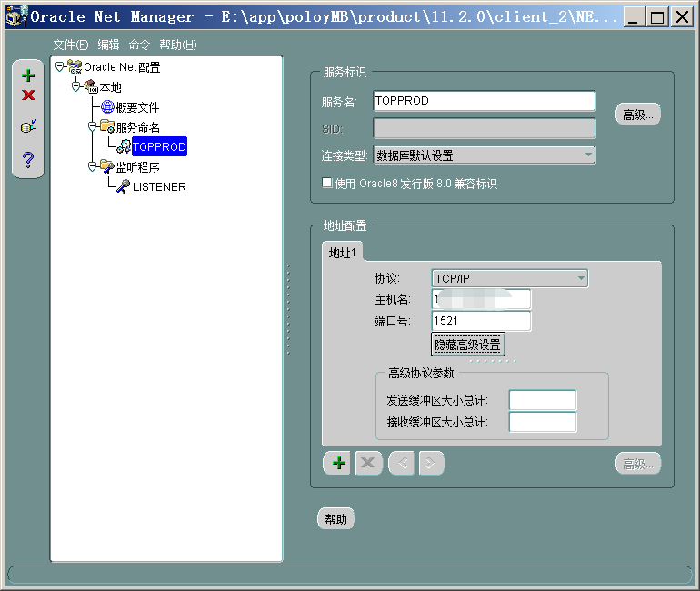Click the disabled 高级 button in address configuration
Screen dimensions: 700x591
pyautogui.click(x=638, y=464)
